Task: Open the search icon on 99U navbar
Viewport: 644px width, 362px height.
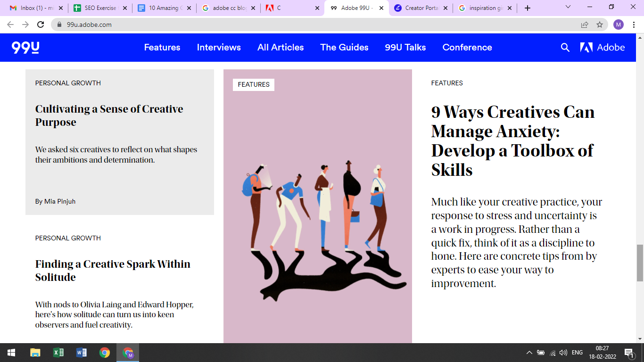Action: [565, 47]
